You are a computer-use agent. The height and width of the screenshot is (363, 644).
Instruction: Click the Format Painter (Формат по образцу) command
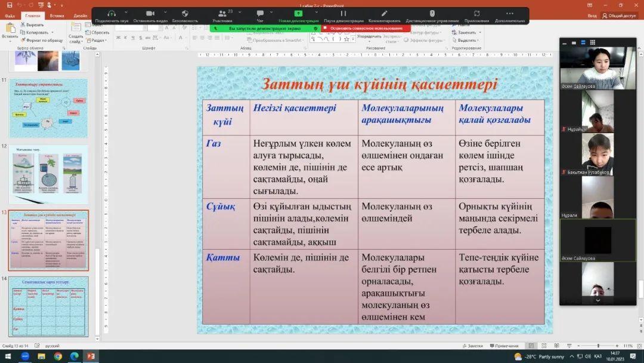[x=42, y=40]
